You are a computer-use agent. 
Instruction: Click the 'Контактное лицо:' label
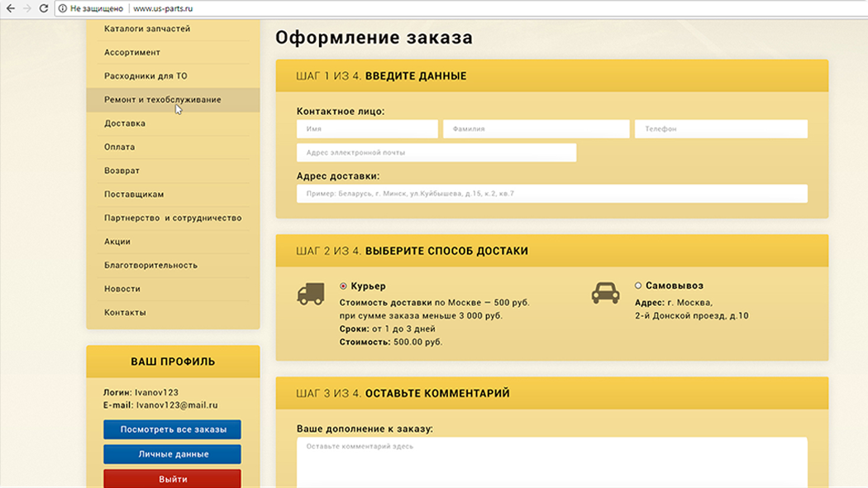[341, 112]
